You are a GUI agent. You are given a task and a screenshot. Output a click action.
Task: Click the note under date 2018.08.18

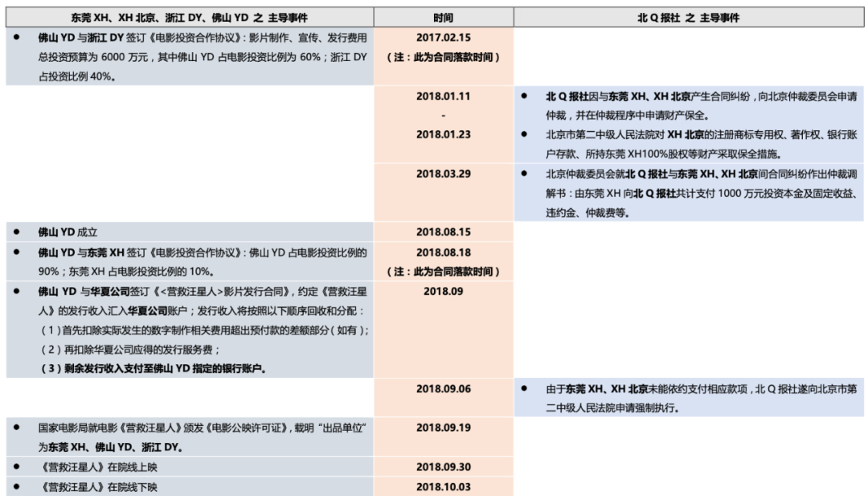(444, 272)
